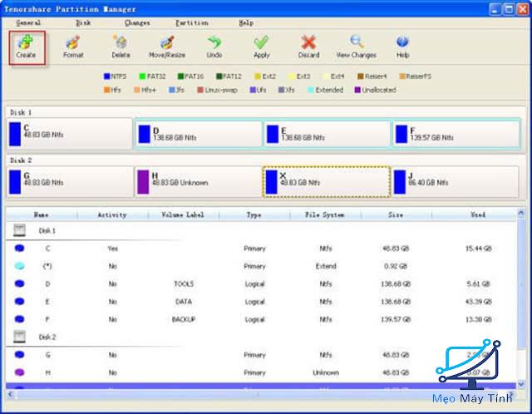The image size is (532, 414).
Task: Select partition J 86.40 GB block
Action: tap(456, 181)
